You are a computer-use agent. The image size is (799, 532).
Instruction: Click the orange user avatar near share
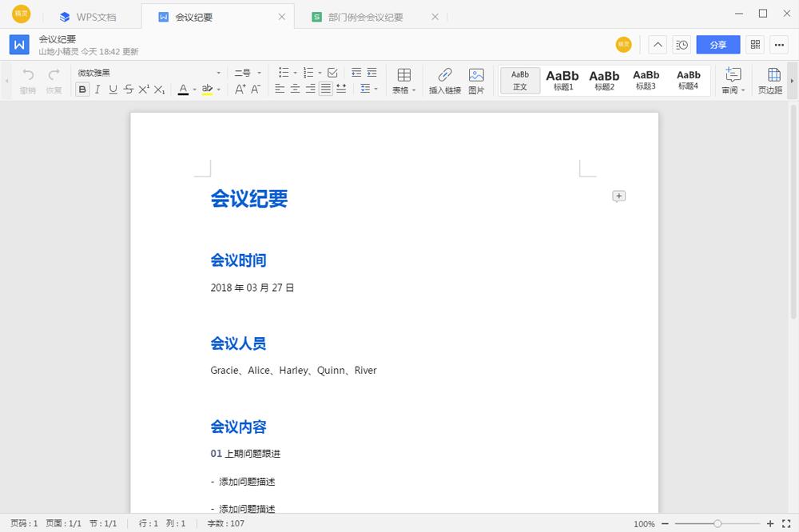click(624, 45)
